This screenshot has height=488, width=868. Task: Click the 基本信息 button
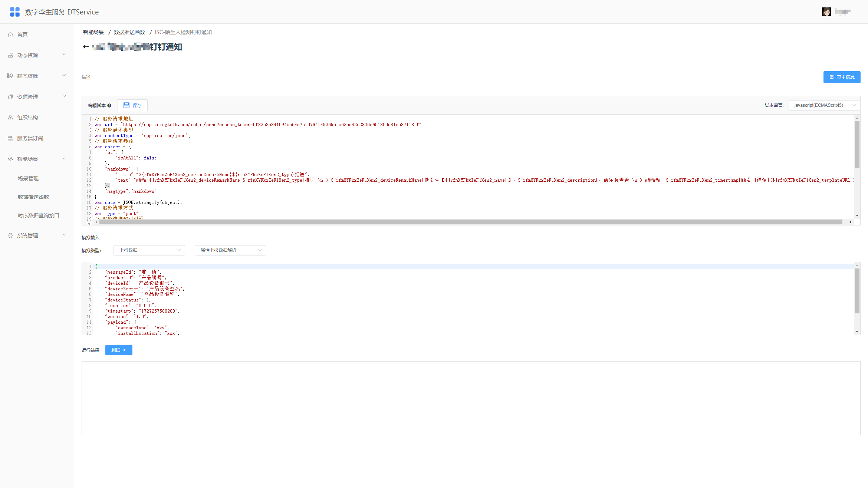[x=842, y=77]
